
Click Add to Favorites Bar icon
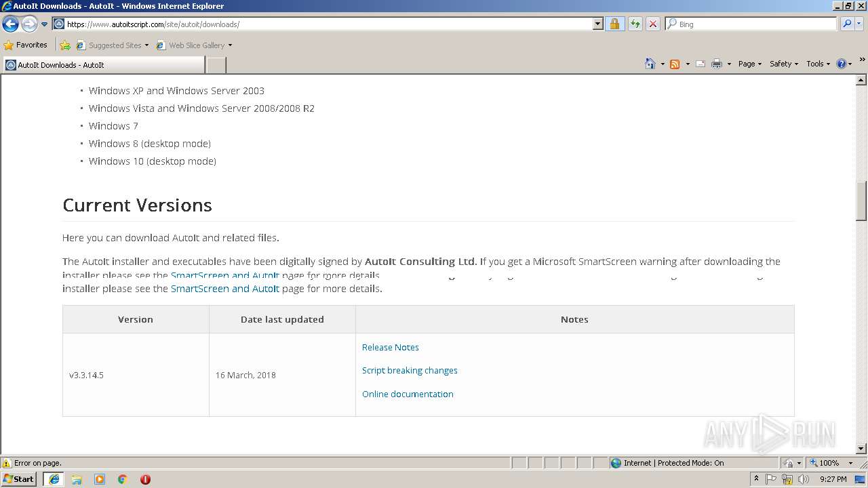point(65,45)
